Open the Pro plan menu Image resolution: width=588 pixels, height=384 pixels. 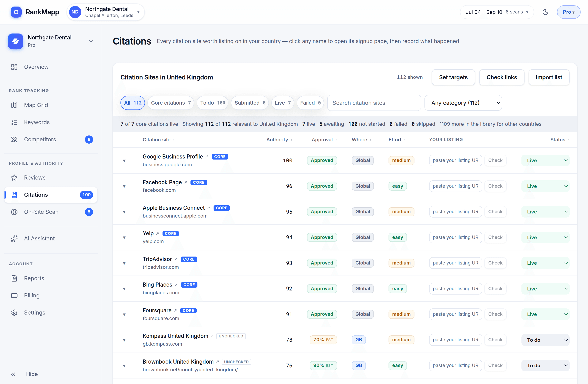pyautogui.click(x=568, y=12)
